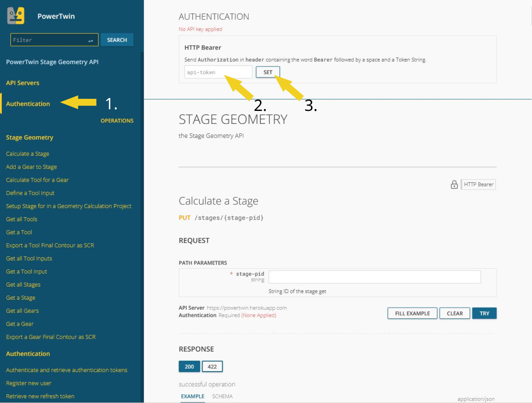Click the api-token input field

[218, 72]
